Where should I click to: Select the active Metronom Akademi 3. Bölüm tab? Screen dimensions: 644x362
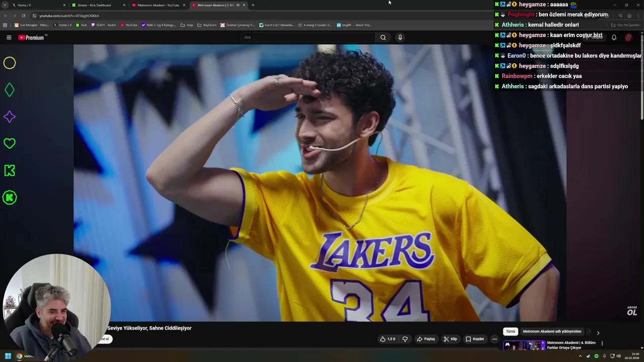pos(218,5)
